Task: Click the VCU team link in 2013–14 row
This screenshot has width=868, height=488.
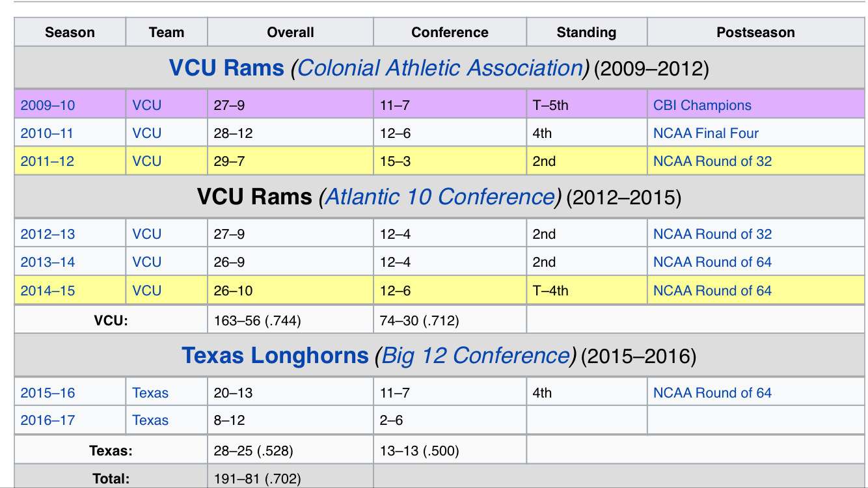Action: tap(147, 262)
